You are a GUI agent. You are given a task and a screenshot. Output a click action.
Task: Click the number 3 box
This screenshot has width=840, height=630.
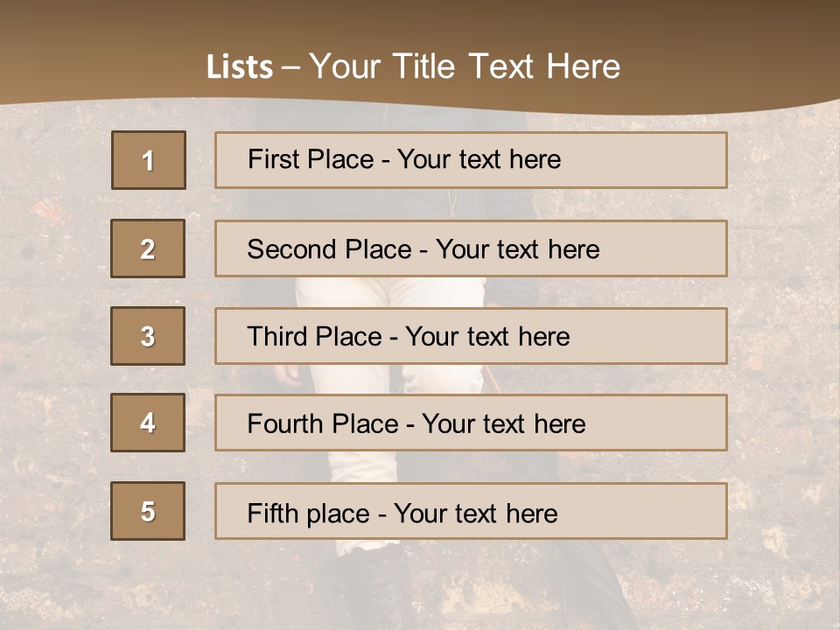[x=148, y=336]
